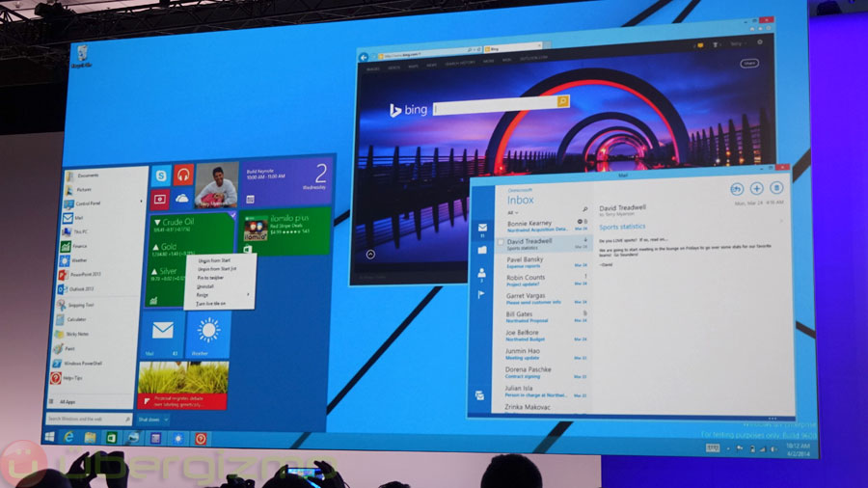Screen dimensions: 868x488
Task: Choose Pin to taskbar in context menu
Action: pos(211,277)
